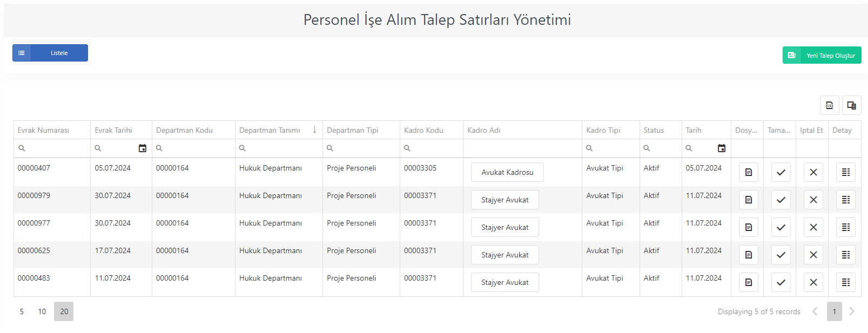Cancel record 00000977 with the X icon
868x333 pixels.
click(813, 227)
